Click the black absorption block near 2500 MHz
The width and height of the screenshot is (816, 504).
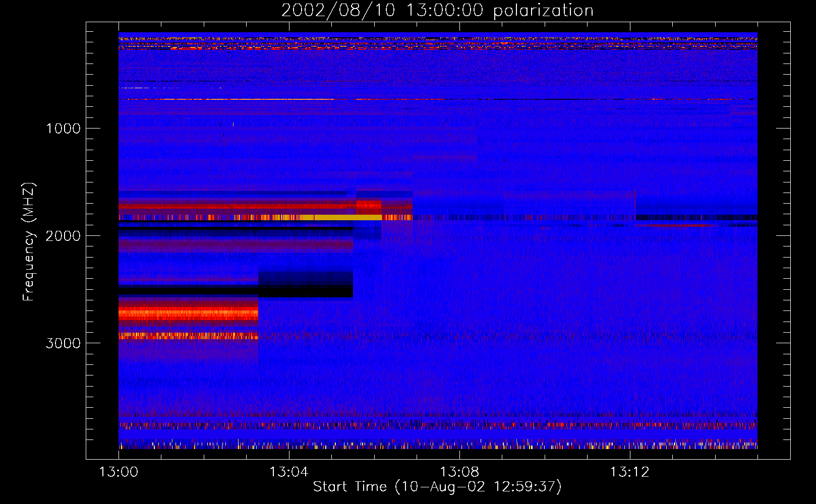(305, 285)
